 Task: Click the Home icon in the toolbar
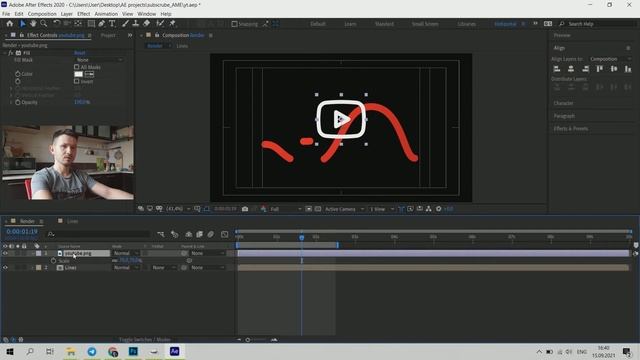click(9, 24)
